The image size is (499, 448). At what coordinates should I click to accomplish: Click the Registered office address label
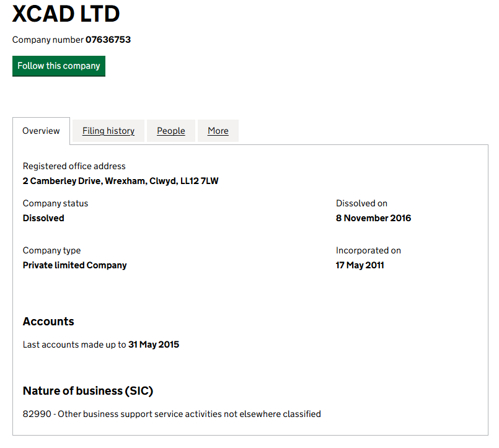(x=74, y=166)
